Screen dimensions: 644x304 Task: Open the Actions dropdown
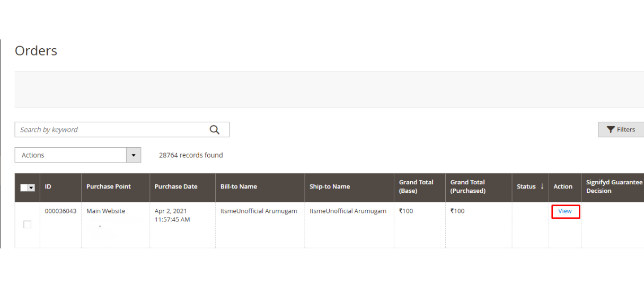click(78, 155)
